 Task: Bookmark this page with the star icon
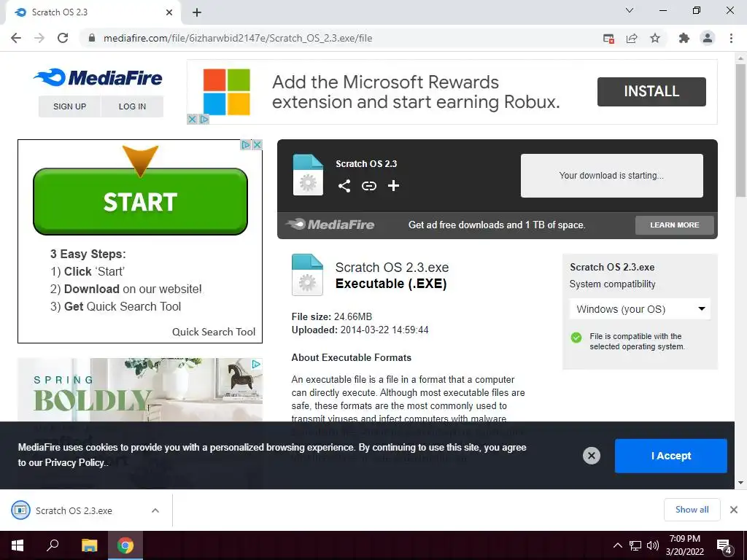[x=655, y=38]
